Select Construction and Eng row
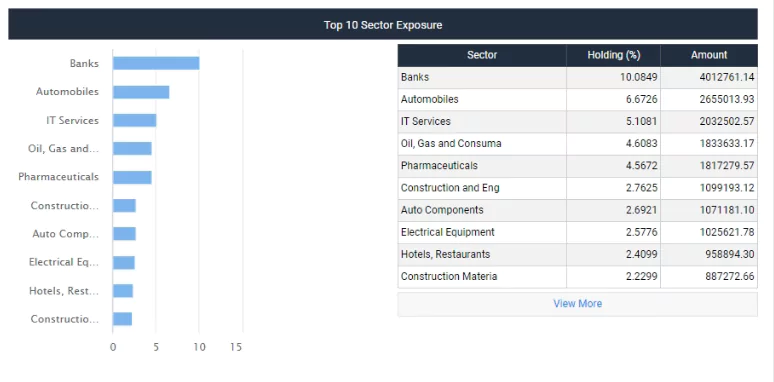The height and width of the screenshot is (382, 774). click(x=578, y=188)
